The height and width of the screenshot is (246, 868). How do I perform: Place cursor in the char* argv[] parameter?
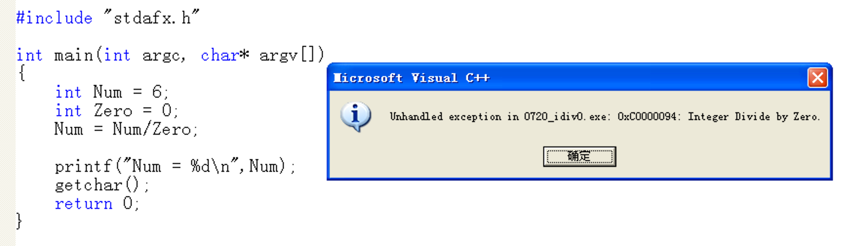tap(262, 55)
